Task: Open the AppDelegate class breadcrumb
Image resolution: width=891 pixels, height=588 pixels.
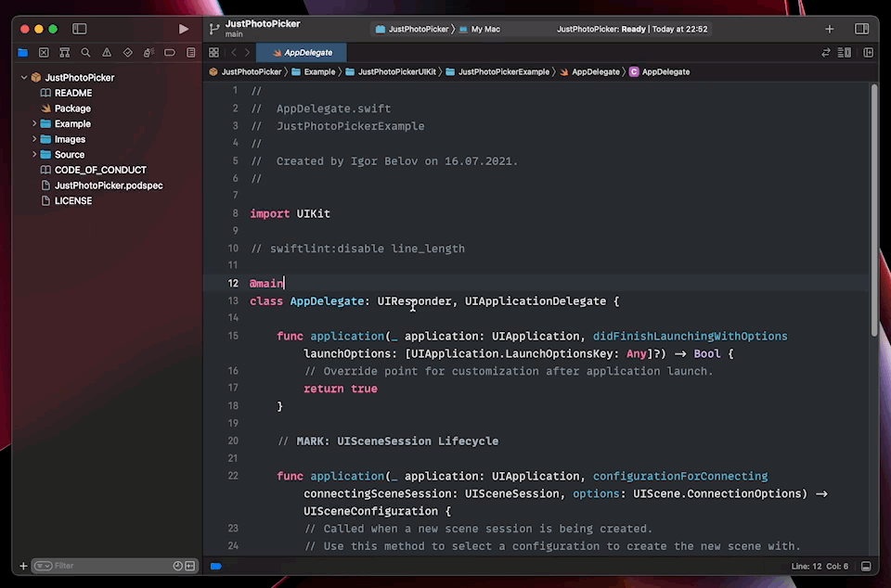Action: 659,71
